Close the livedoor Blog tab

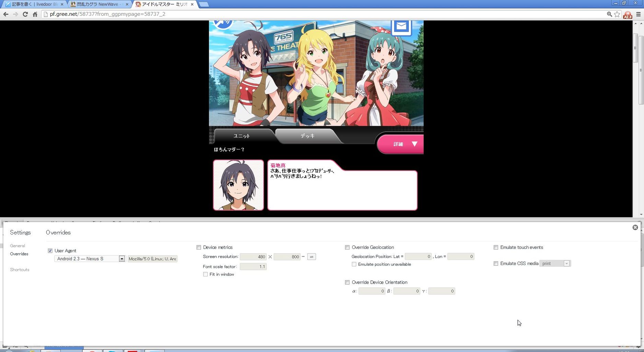point(62,4)
